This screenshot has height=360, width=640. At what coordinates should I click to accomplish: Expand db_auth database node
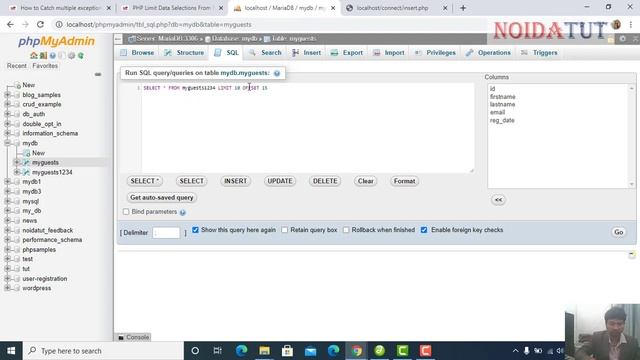7,114
